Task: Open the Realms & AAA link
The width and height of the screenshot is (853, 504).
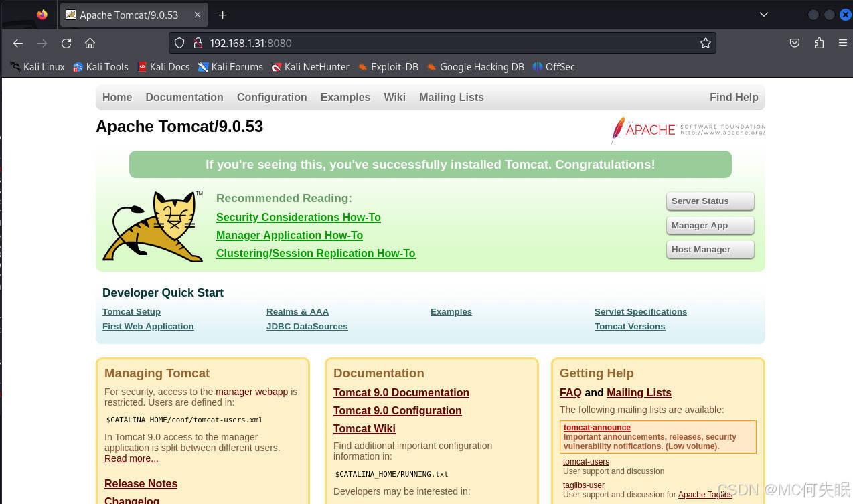Action: pyautogui.click(x=297, y=311)
